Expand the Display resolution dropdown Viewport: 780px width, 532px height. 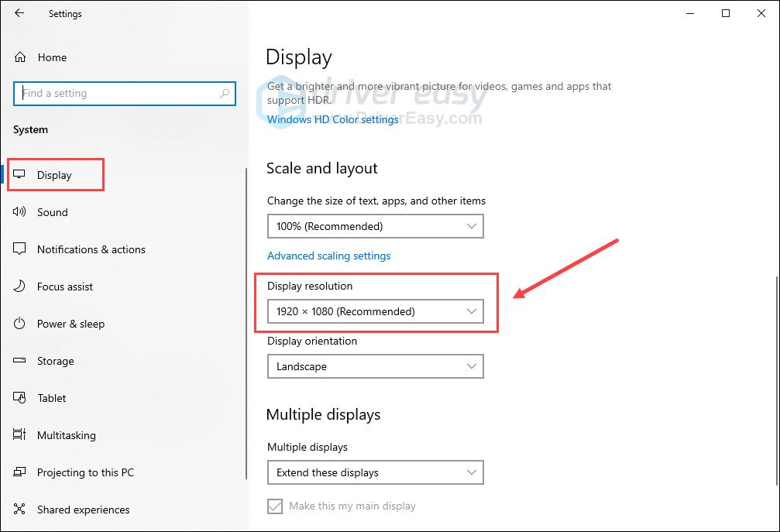375,311
